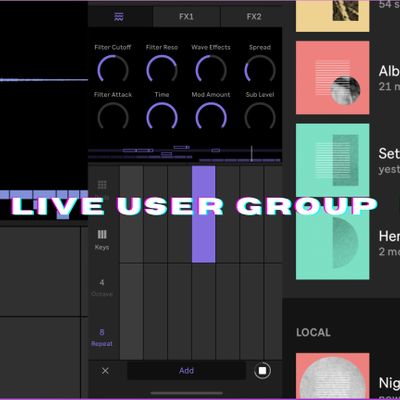Screen dimensions: 400x400
Task: Click the Add button
Action: tap(186, 371)
